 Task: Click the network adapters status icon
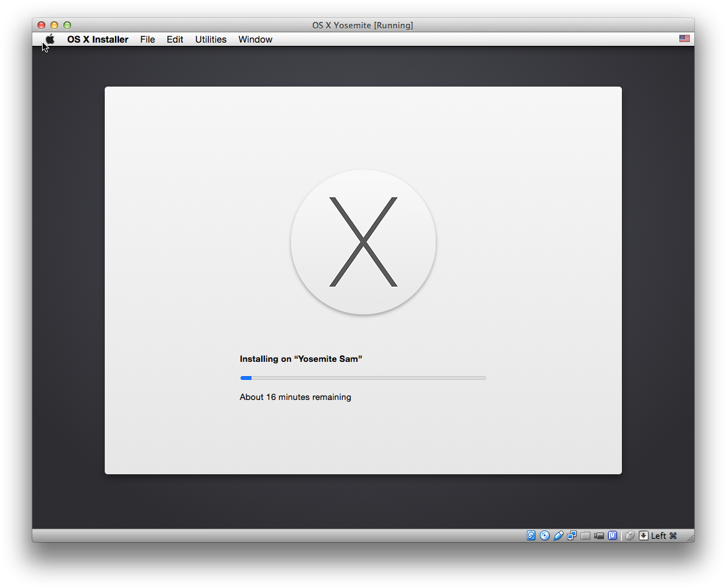572,535
